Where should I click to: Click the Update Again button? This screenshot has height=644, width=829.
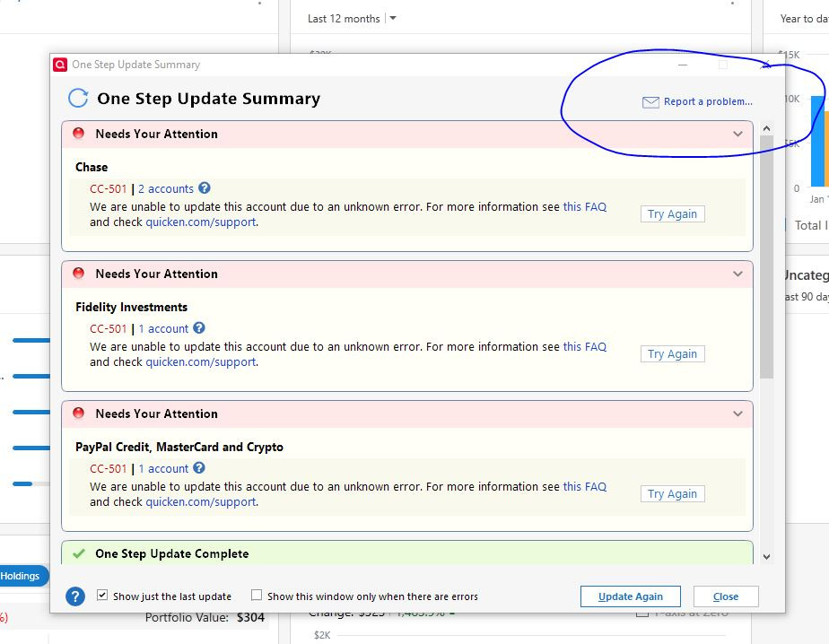tap(630, 596)
